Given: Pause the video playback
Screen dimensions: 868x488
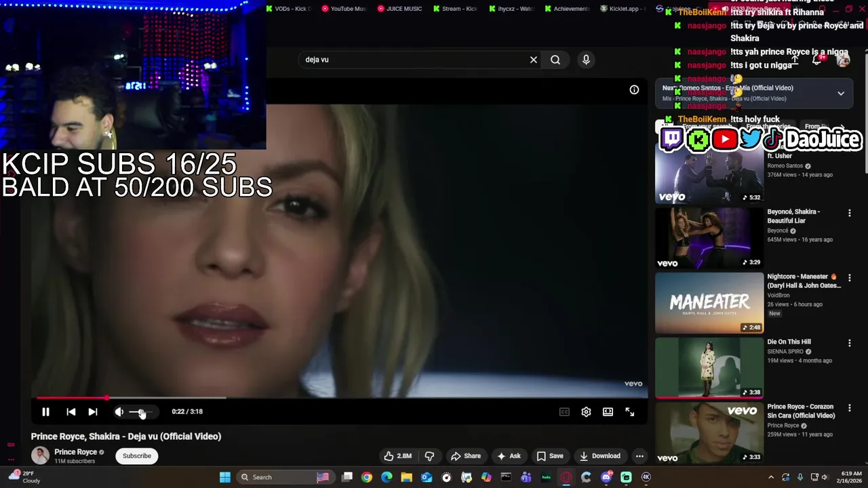Looking at the screenshot, I should [x=45, y=411].
